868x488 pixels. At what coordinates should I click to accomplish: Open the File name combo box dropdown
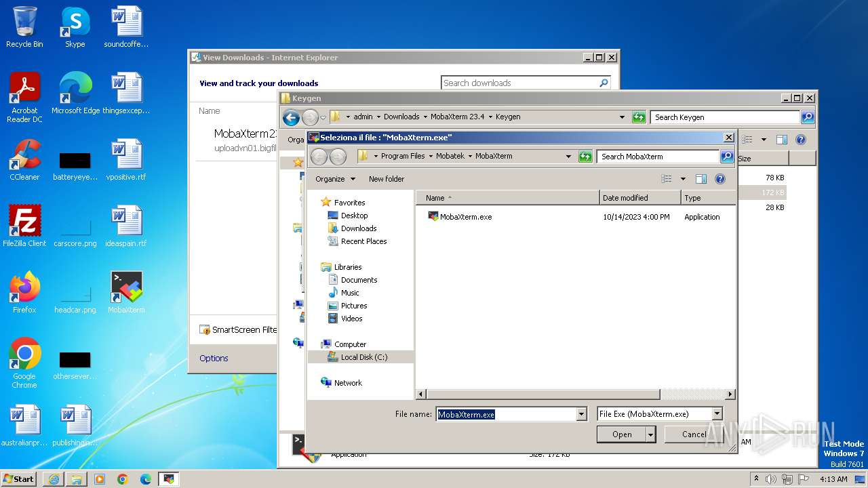[x=581, y=414]
